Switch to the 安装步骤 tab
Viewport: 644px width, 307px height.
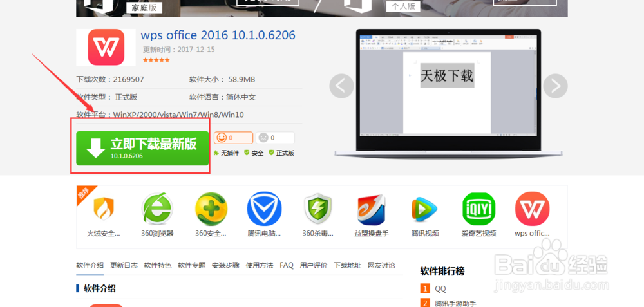click(x=225, y=265)
